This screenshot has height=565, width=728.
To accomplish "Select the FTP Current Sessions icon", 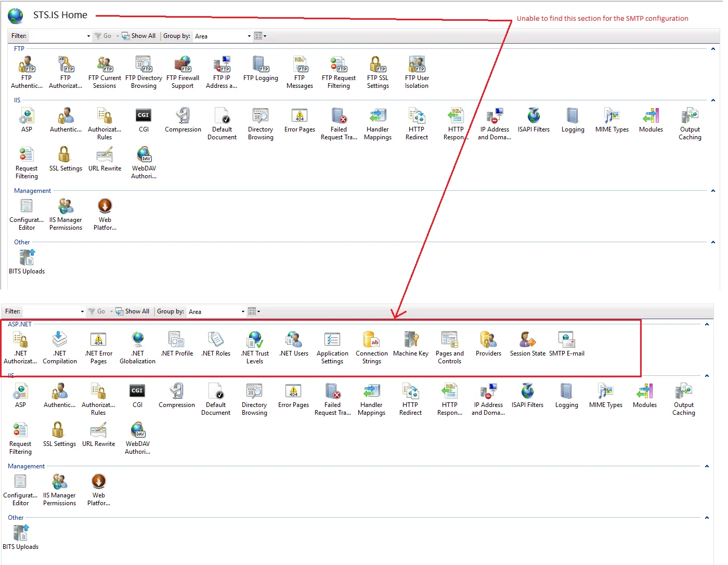I will (105, 64).
